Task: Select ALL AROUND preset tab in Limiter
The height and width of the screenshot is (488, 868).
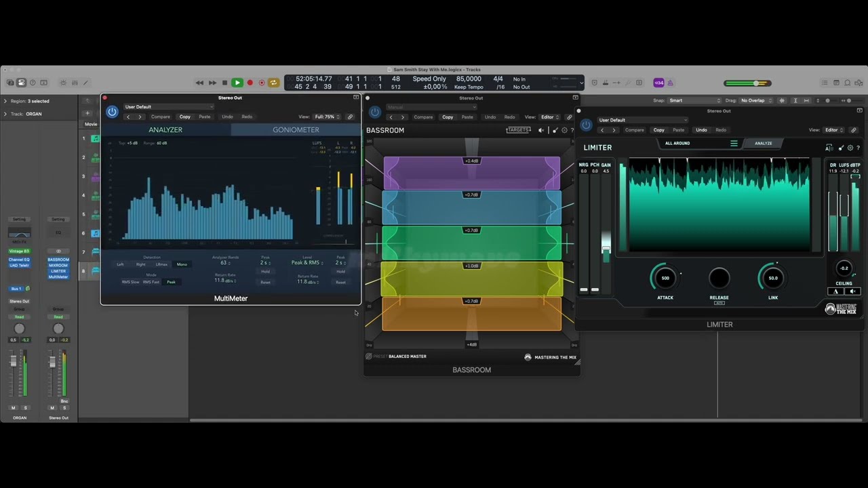Action: [677, 143]
